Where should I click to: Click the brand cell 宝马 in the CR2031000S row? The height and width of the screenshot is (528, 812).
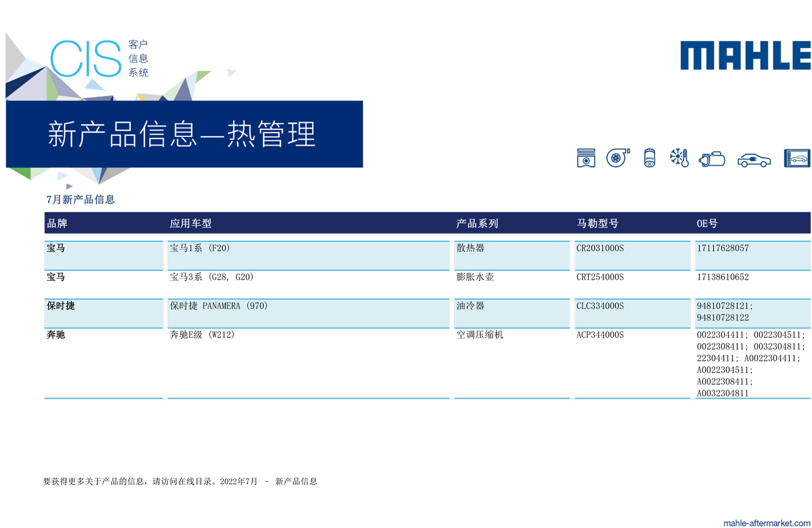[x=103, y=255]
